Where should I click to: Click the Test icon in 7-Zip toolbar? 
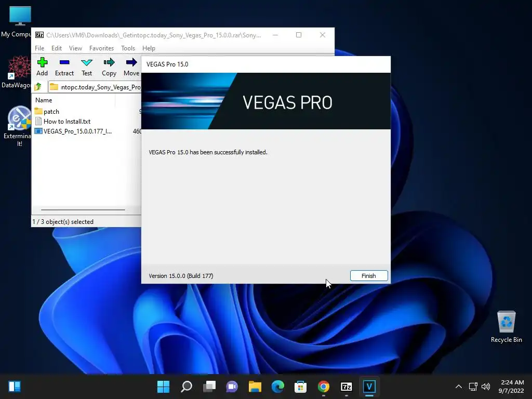87,67
